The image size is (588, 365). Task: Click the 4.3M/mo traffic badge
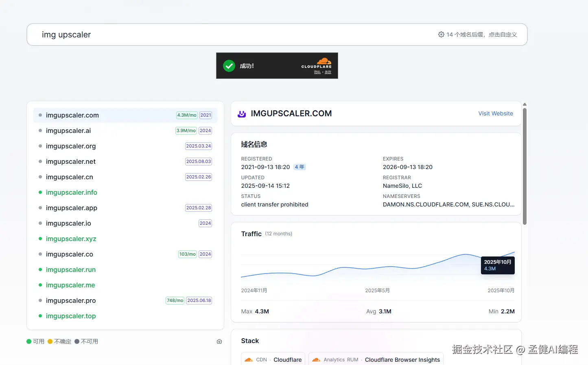187,115
